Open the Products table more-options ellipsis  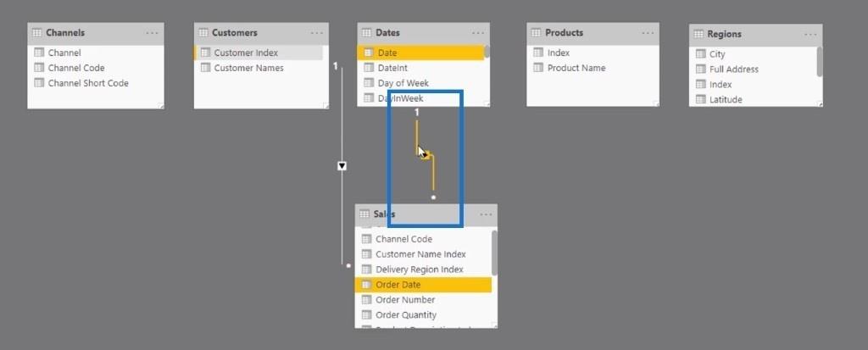coord(648,33)
